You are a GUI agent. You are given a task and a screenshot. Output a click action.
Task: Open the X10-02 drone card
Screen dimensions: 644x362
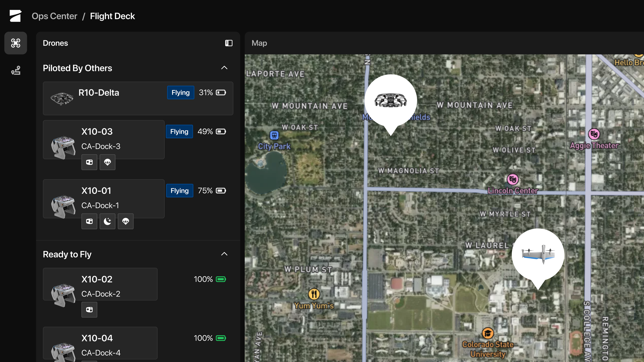pyautogui.click(x=100, y=284)
